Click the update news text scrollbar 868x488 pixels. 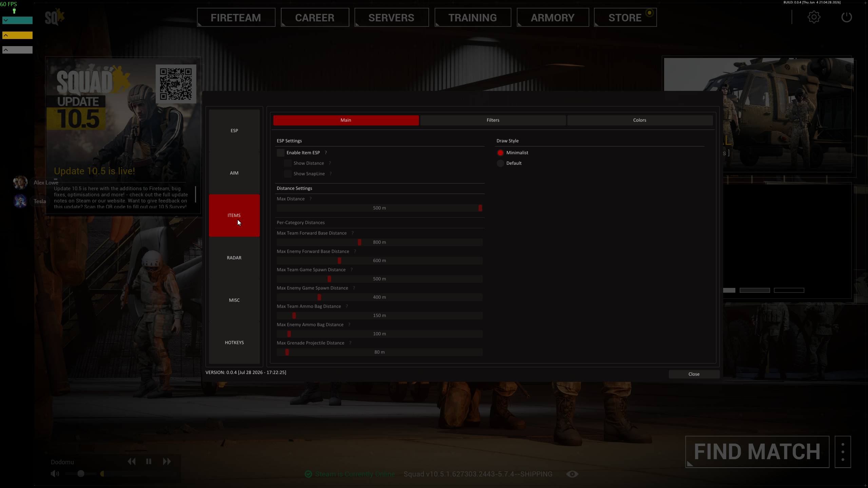(x=195, y=194)
